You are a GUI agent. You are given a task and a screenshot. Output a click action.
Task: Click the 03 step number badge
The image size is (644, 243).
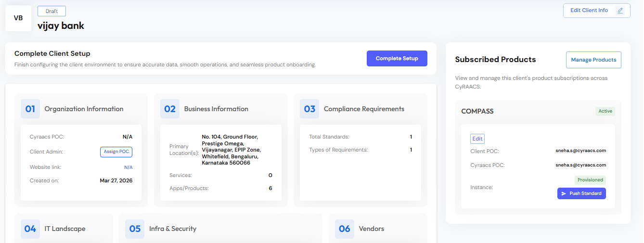(x=309, y=109)
